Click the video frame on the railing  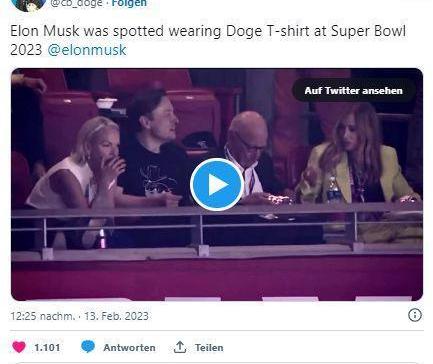point(217,228)
